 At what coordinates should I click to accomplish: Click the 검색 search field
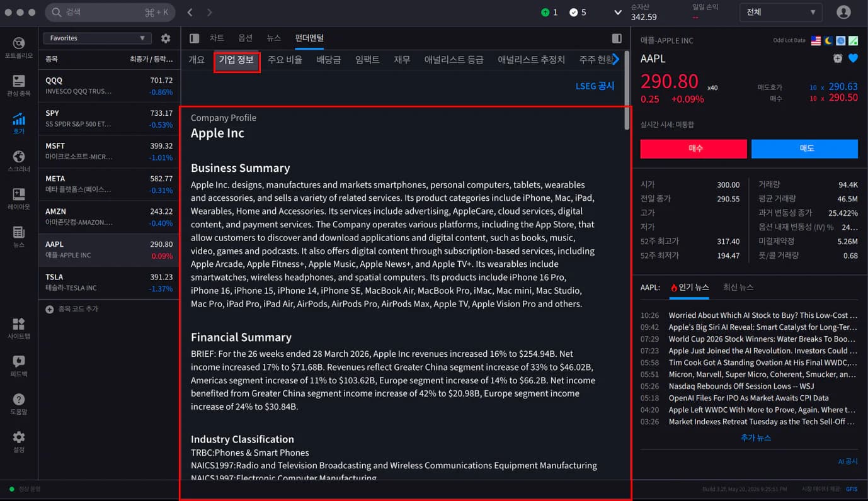click(110, 13)
